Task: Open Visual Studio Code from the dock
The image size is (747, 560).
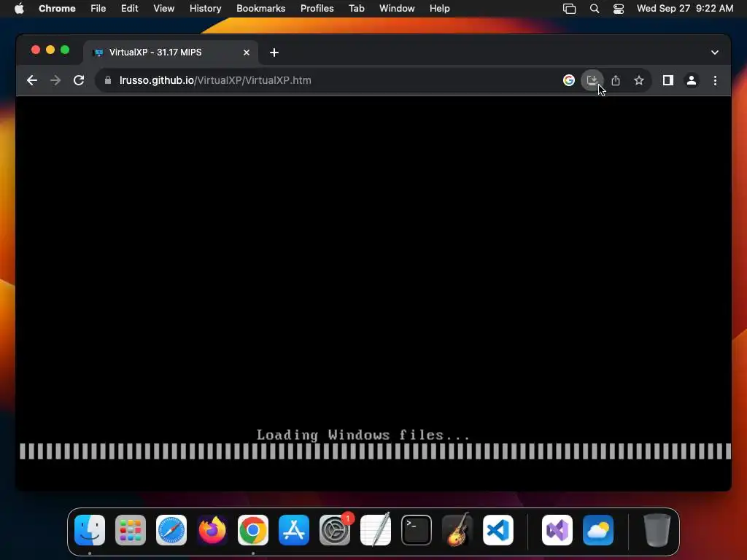Action: (x=498, y=530)
